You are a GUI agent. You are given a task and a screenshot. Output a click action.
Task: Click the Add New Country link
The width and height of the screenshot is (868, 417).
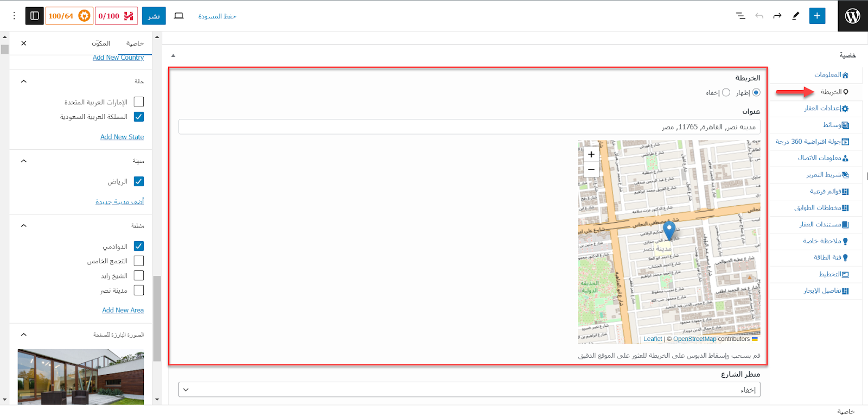(x=118, y=58)
